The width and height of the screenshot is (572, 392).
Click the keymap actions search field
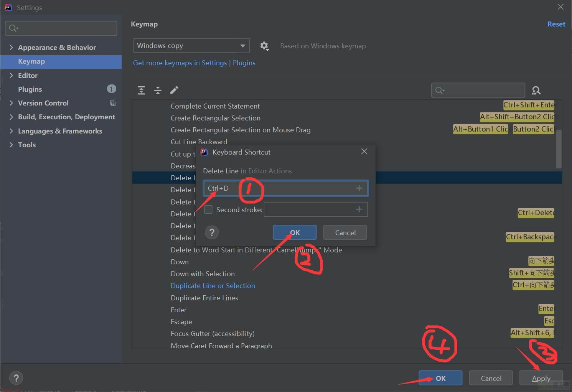tap(478, 91)
